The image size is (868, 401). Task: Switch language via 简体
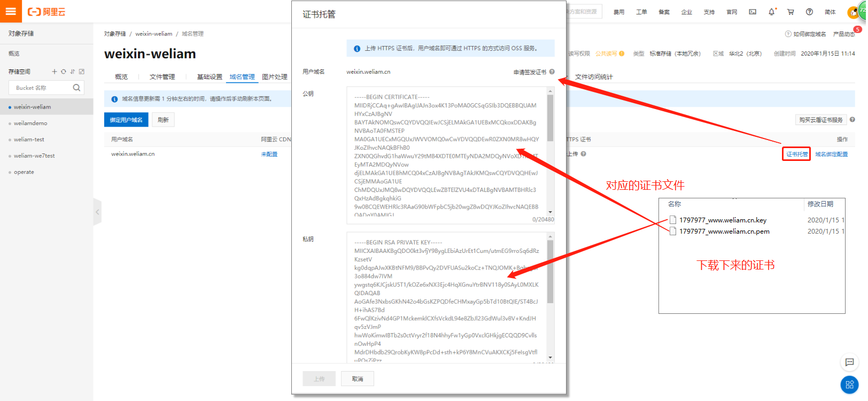830,12
